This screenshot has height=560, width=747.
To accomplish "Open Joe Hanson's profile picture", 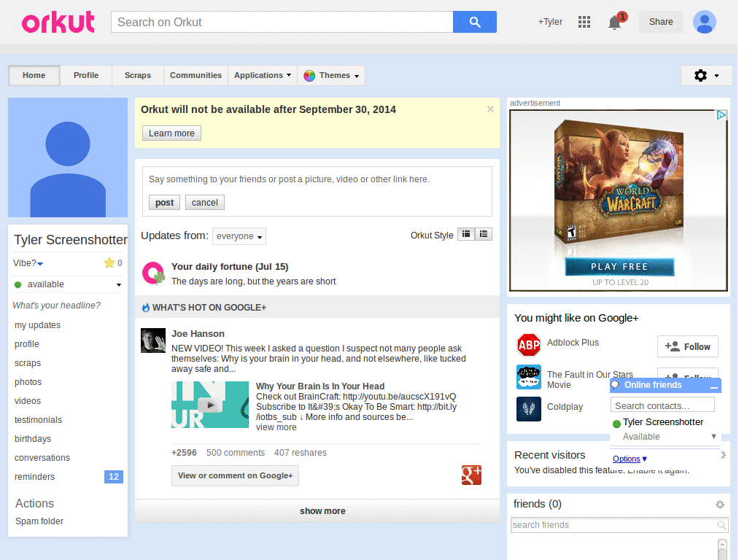I will 153,341.
